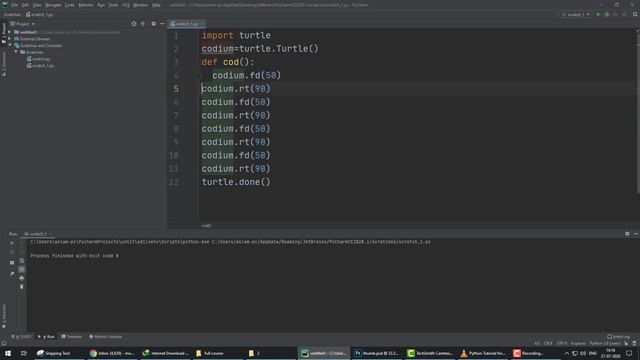Open the VCS menu
This screenshot has height=360, width=640.
126,5
